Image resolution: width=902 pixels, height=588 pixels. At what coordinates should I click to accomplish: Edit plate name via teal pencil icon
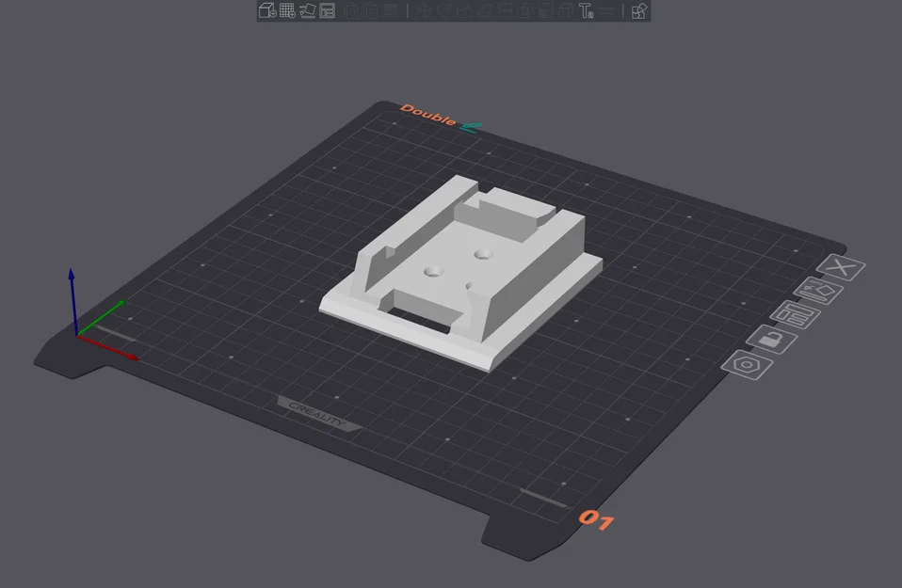tap(471, 127)
